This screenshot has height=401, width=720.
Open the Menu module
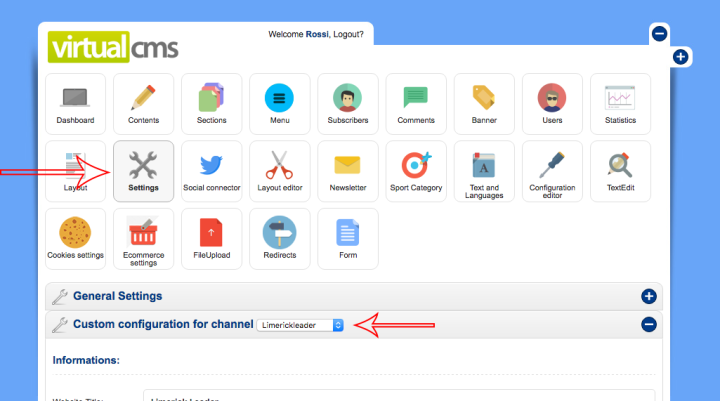click(279, 104)
